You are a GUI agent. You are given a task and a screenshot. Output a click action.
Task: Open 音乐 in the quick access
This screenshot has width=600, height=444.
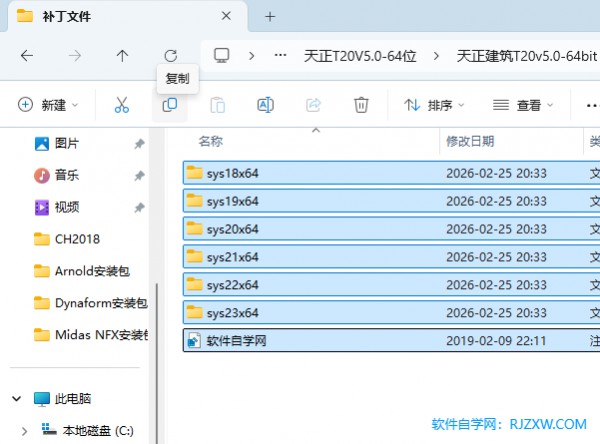(x=67, y=175)
